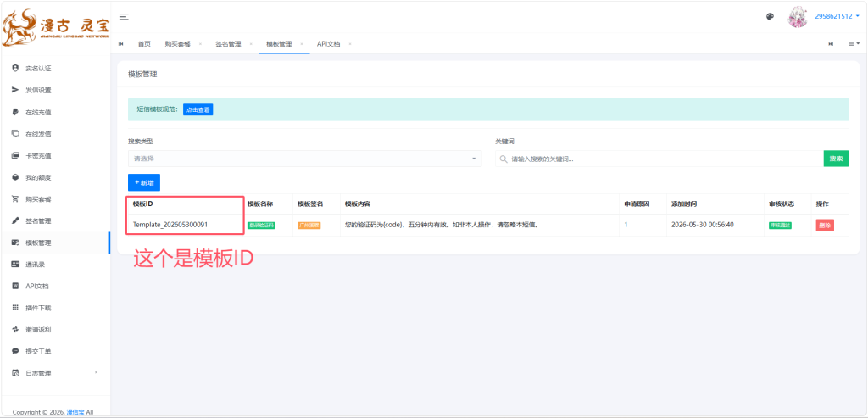
Task: Click the 提交工单 speech bubble icon
Action: click(15, 352)
